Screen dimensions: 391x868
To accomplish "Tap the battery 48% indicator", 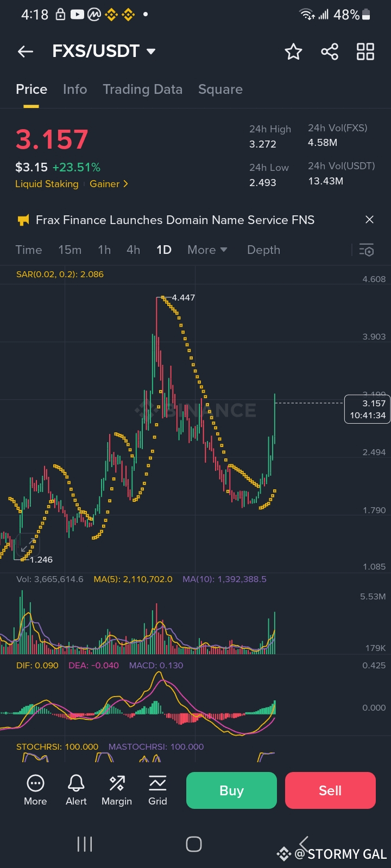I will [352, 15].
